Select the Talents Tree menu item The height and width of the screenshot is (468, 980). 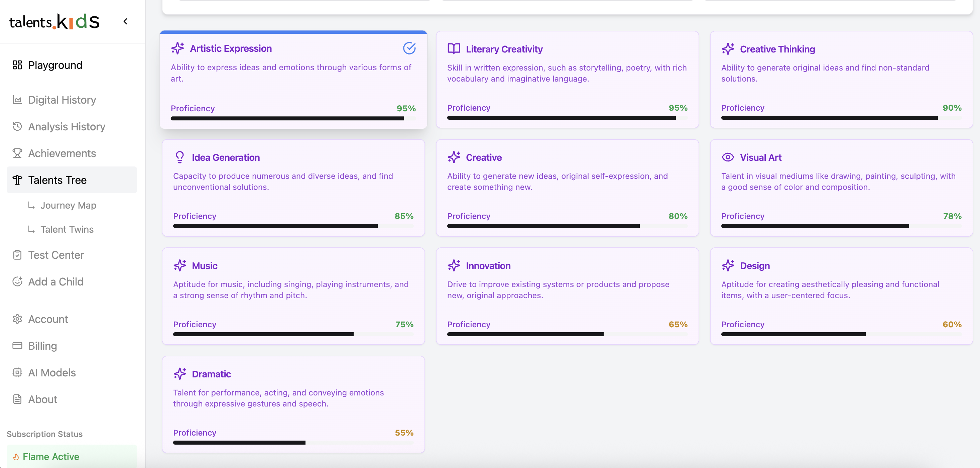coord(72,180)
